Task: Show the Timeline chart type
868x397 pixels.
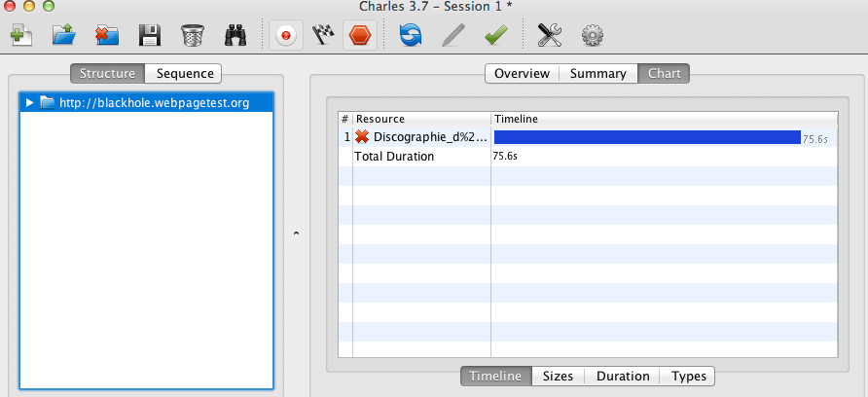Action: tap(496, 376)
